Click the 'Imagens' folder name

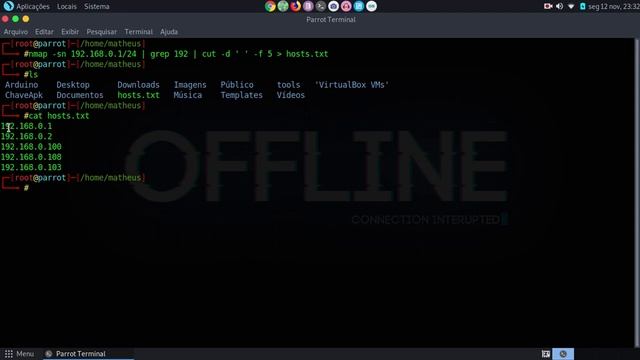click(190, 85)
